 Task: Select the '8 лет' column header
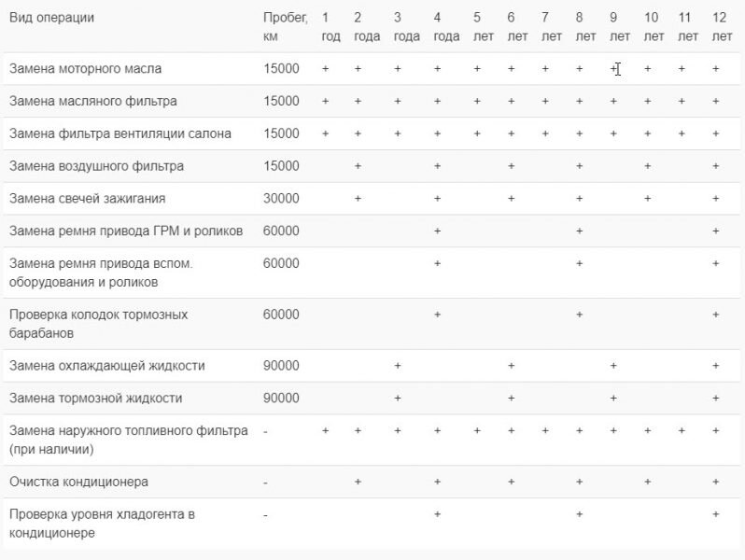coord(585,27)
